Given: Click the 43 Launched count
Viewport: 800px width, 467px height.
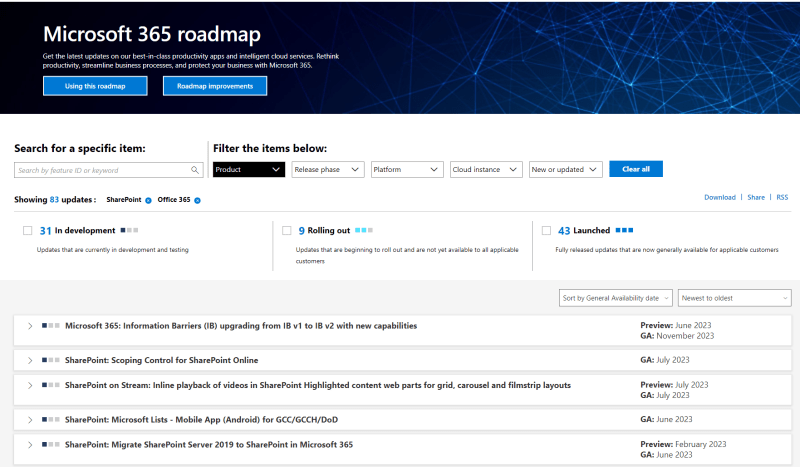Looking at the screenshot, I should [564, 231].
